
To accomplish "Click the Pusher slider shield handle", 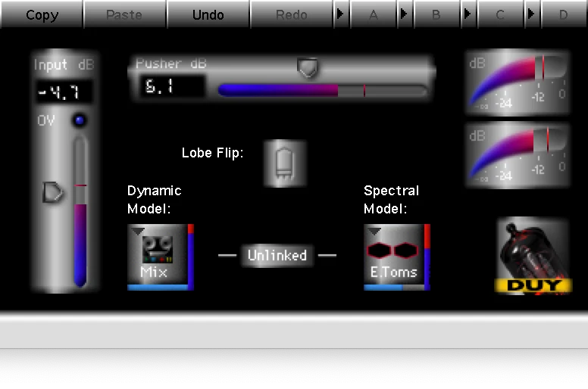I will [308, 68].
